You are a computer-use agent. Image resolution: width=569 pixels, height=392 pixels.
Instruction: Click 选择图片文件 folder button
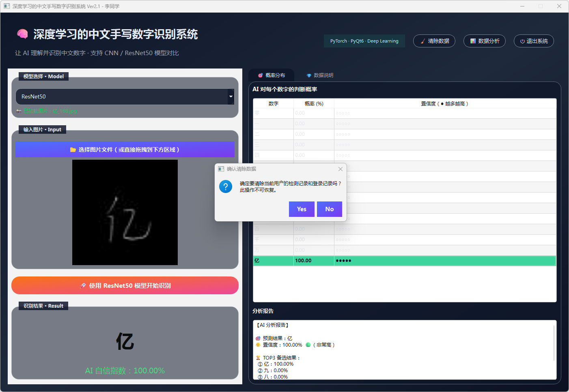[125, 150]
